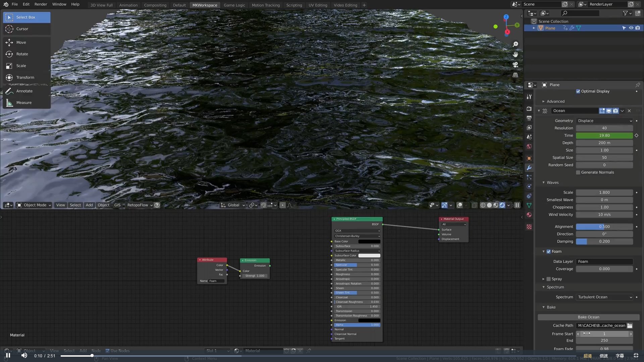Select the Transform tool
This screenshot has height=362, width=644.
[x=27, y=77]
